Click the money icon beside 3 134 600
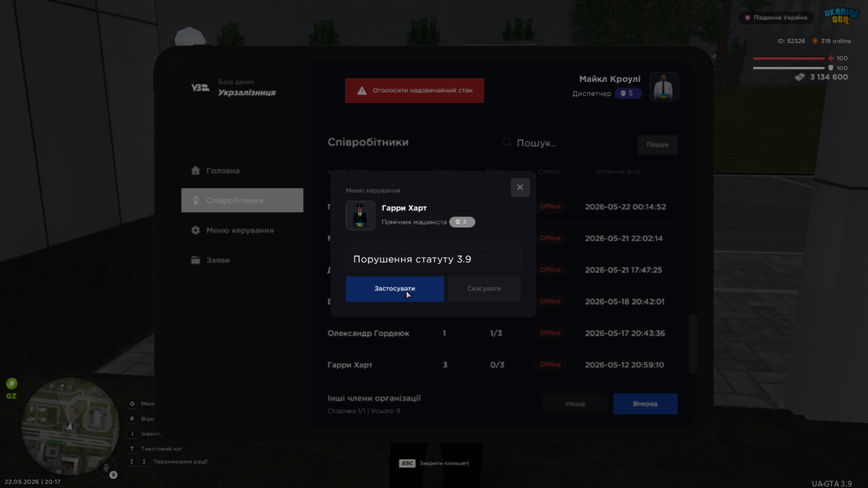This screenshot has width=868, height=488. (800, 77)
